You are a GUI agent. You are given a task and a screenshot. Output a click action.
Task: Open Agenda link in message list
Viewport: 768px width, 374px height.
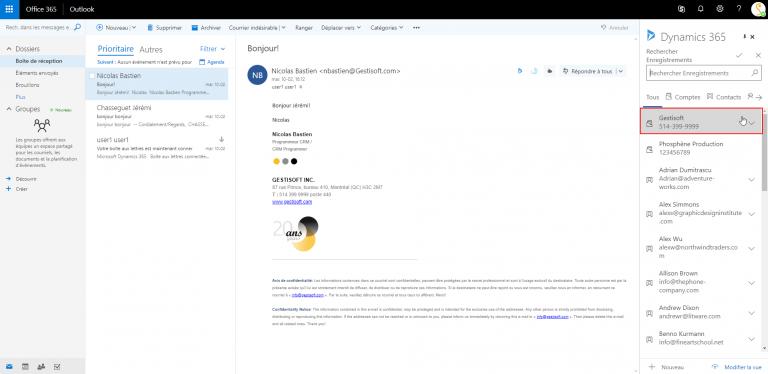[x=212, y=62]
